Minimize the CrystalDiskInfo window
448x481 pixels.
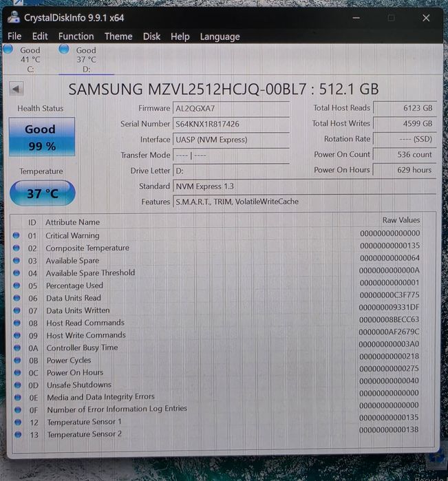pos(356,18)
